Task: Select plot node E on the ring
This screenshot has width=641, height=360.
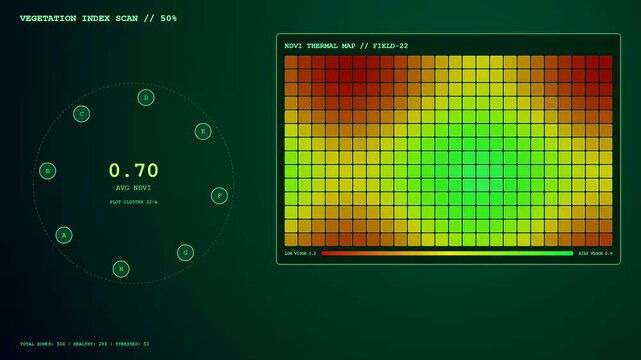Action: pos(203,131)
